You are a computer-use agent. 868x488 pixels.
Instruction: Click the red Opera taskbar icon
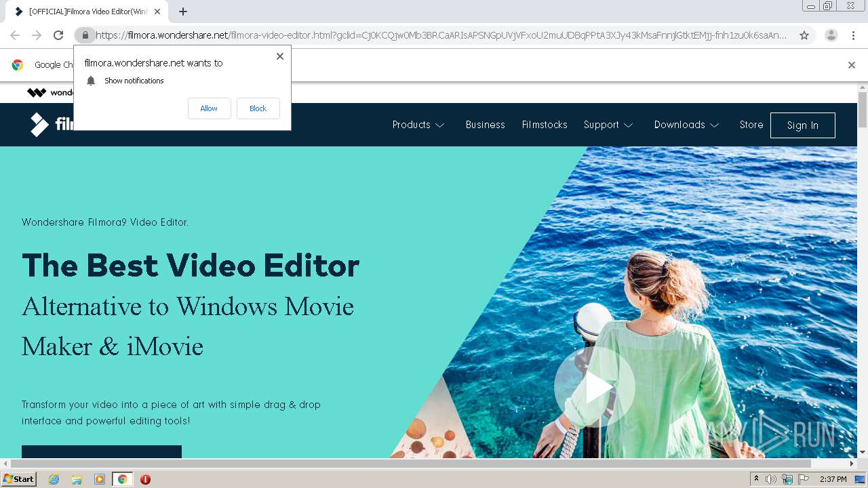(x=145, y=479)
